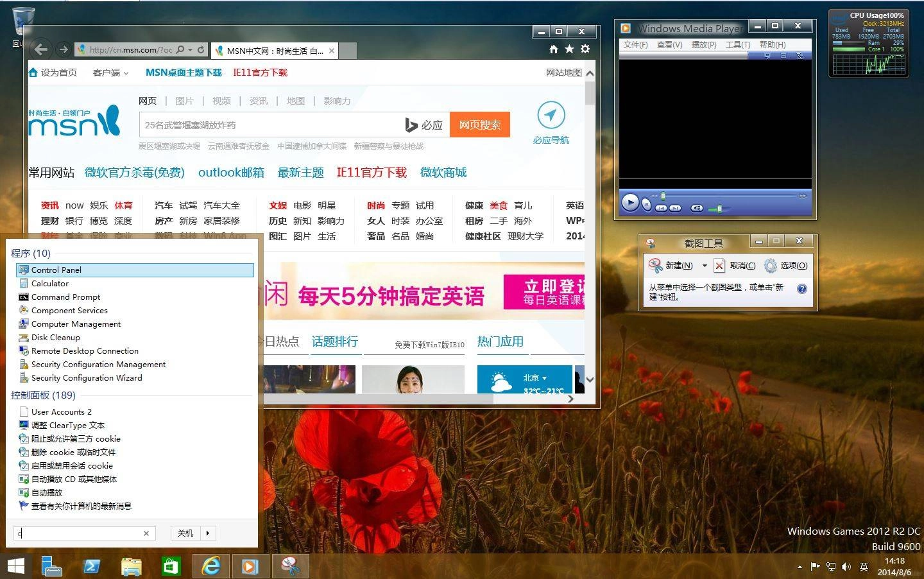Image resolution: width=924 pixels, height=579 pixels.
Task: Click 新建(N) in Snipping Tool
Action: (x=671, y=266)
